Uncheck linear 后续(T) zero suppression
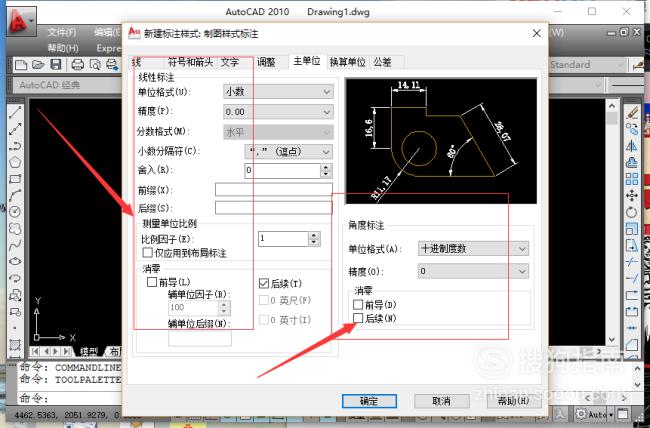Image resolution: width=650 pixels, height=428 pixels. [264, 283]
